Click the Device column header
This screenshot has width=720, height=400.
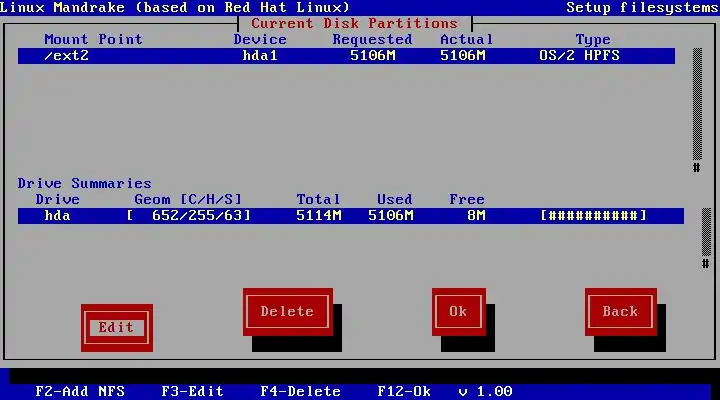click(x=260, y=40)
